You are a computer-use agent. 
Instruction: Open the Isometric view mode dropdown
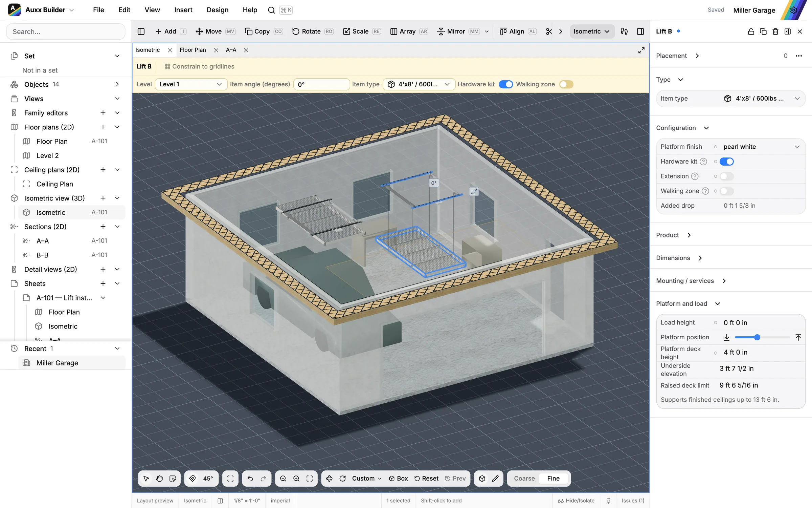[x=592, y=31]
